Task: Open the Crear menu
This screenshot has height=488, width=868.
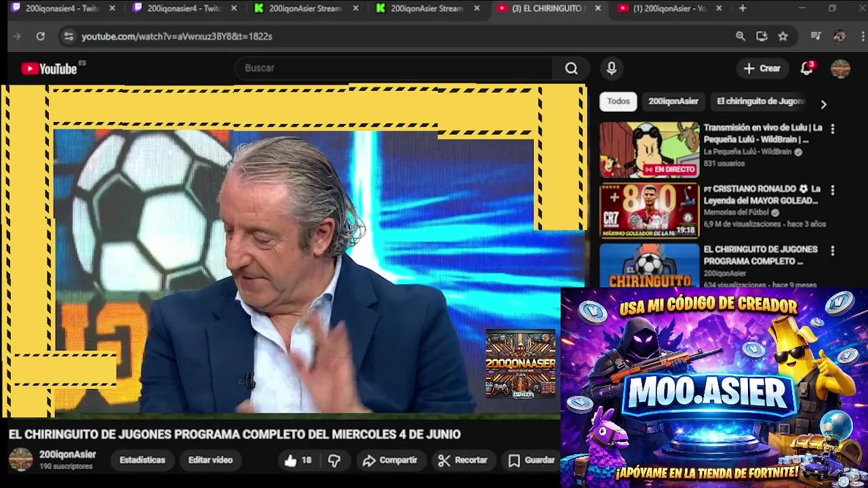Action: coord(762,68)
